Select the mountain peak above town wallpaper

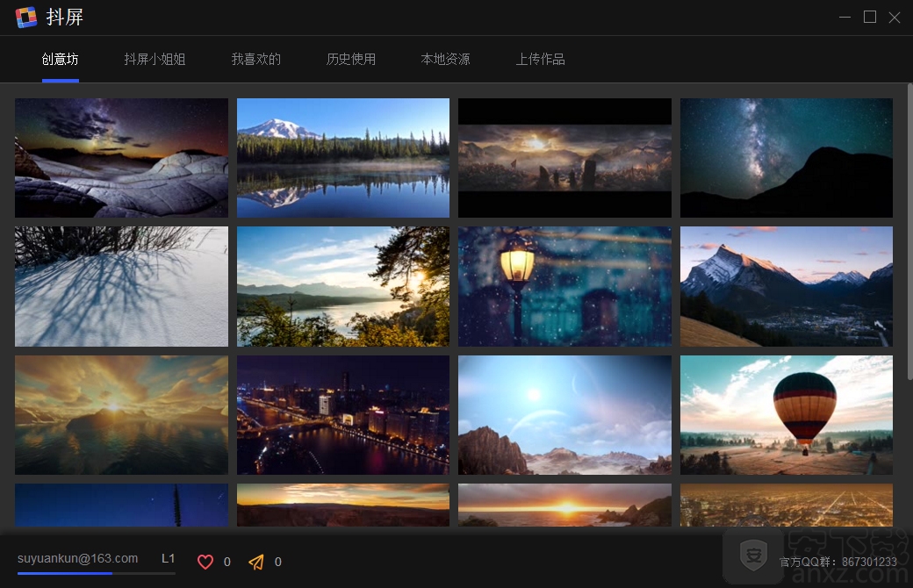tap(786, 286)
